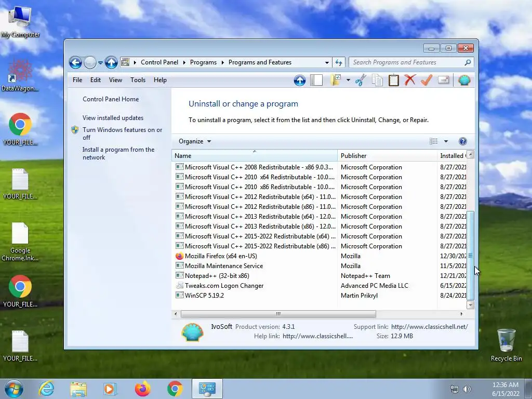Open the File menu
Viewport: 532px width, 399px height.
point(77,80)
